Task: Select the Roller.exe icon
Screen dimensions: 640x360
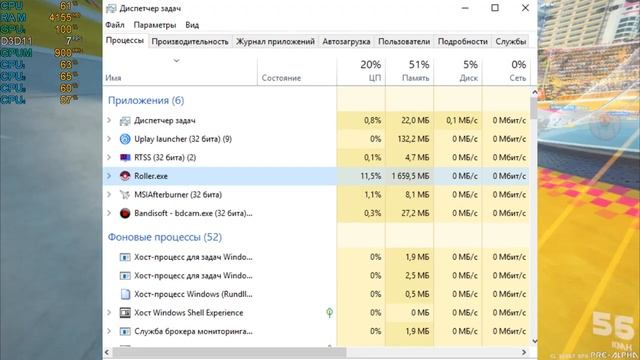Action: (x=125, y=176)
